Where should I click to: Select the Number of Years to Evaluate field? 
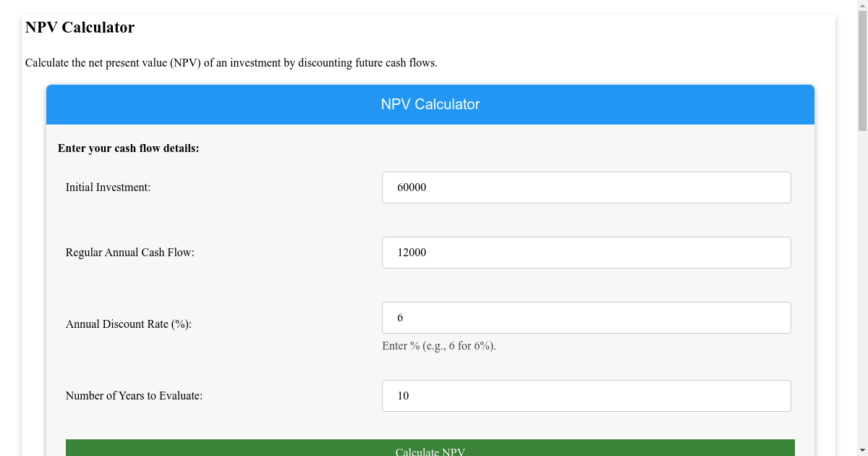(586, 395)
